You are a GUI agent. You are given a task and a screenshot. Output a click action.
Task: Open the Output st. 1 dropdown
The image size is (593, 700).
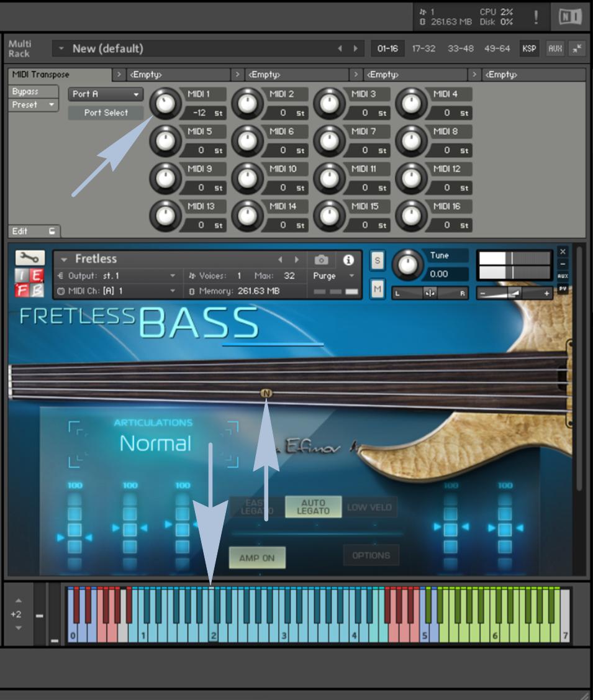point(117,276)
